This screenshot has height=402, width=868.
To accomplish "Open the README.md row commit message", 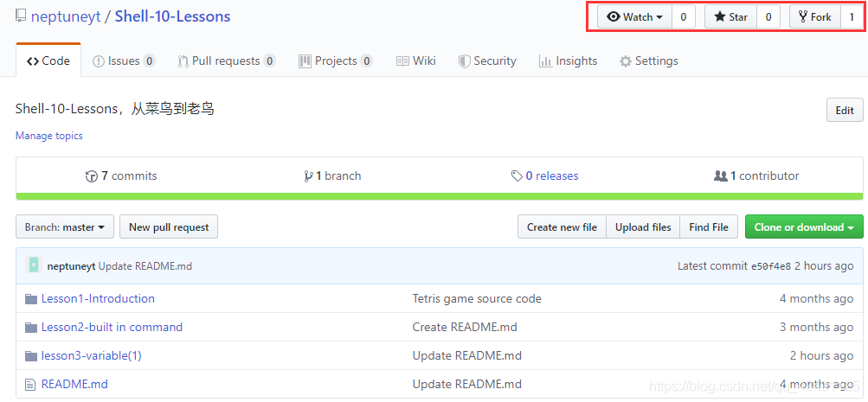I will pyautogui.click(x=466, y=384).
